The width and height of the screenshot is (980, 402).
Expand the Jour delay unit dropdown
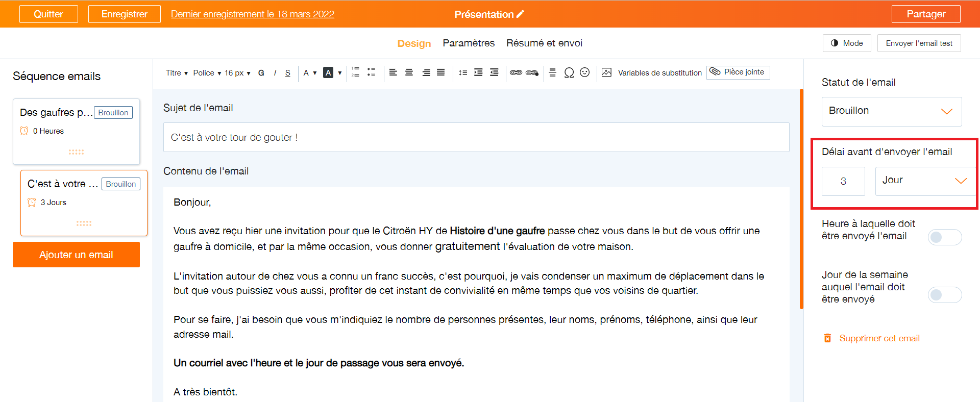tap(925, 181)
